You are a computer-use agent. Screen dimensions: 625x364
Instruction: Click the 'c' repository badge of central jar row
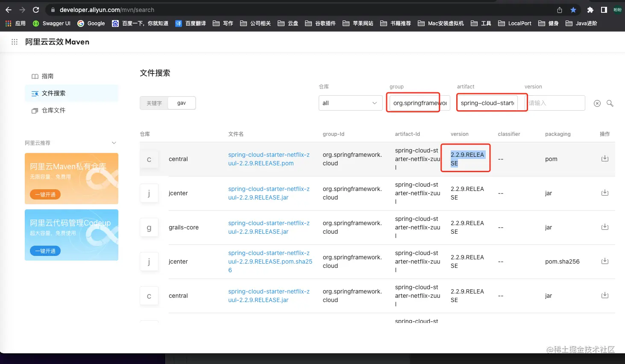149,296
